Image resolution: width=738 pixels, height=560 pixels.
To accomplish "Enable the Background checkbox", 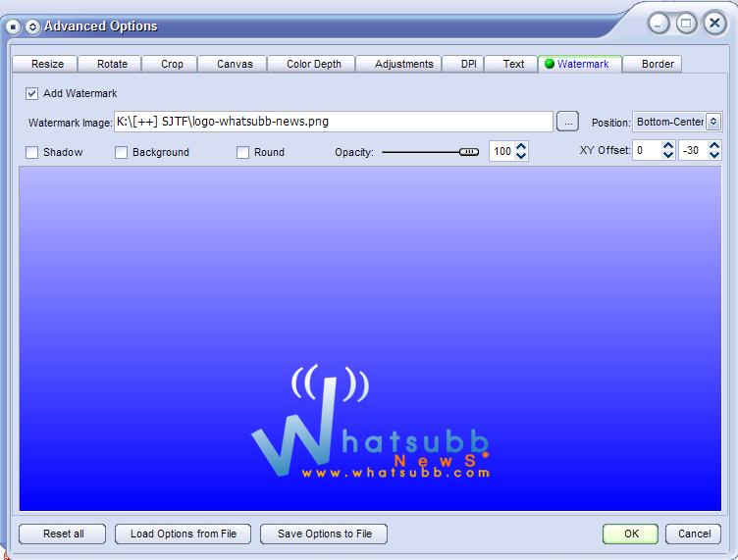I will (121, 152).
